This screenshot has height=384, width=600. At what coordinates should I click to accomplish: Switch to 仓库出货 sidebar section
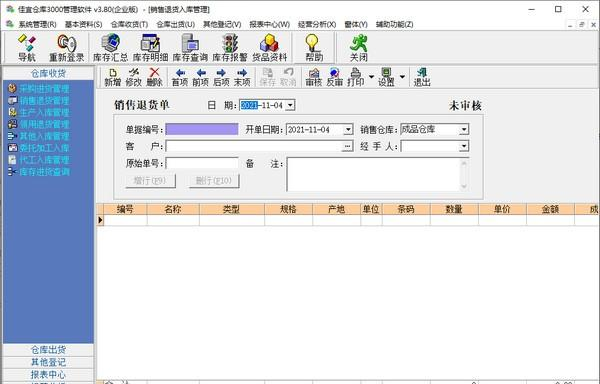click(48, 350)
